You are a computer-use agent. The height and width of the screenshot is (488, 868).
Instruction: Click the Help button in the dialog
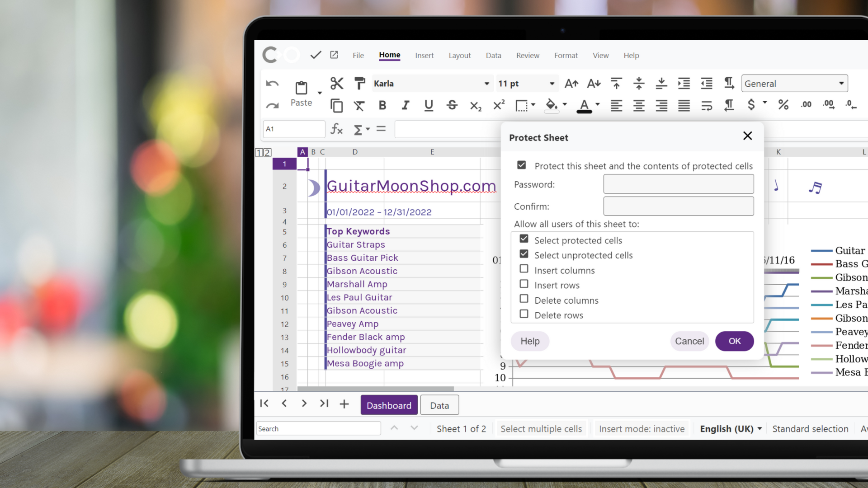[x=530, y=341]
